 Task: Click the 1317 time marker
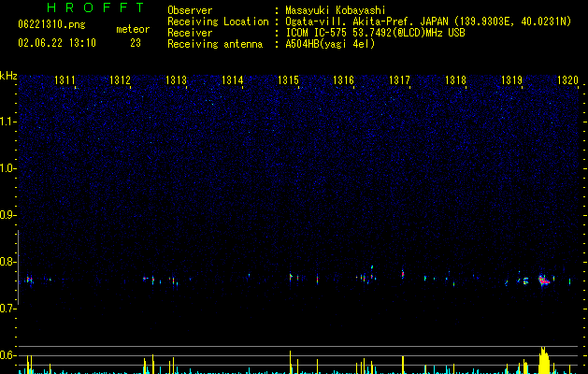point(400,80)
